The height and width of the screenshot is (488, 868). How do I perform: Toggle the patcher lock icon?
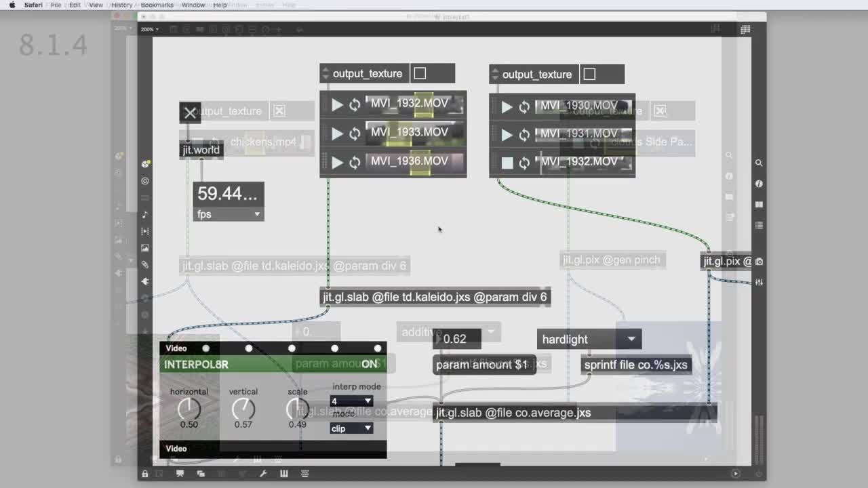click(x=144, y=474)
